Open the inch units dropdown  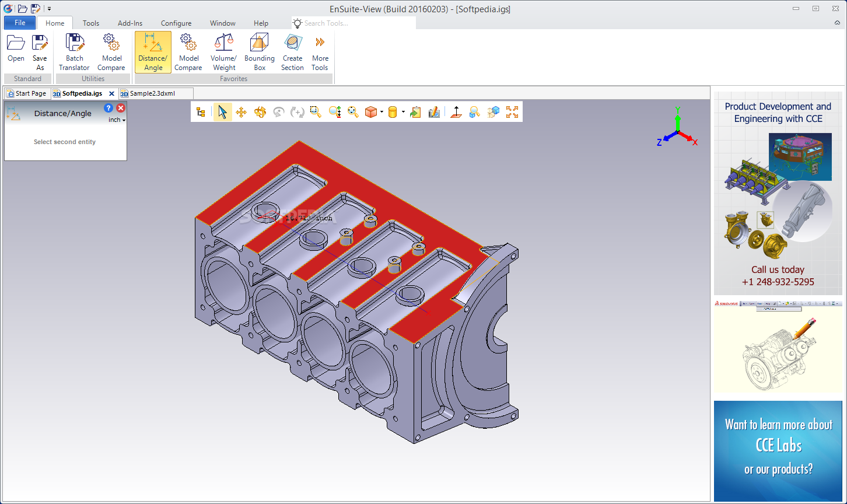(117, 120)
